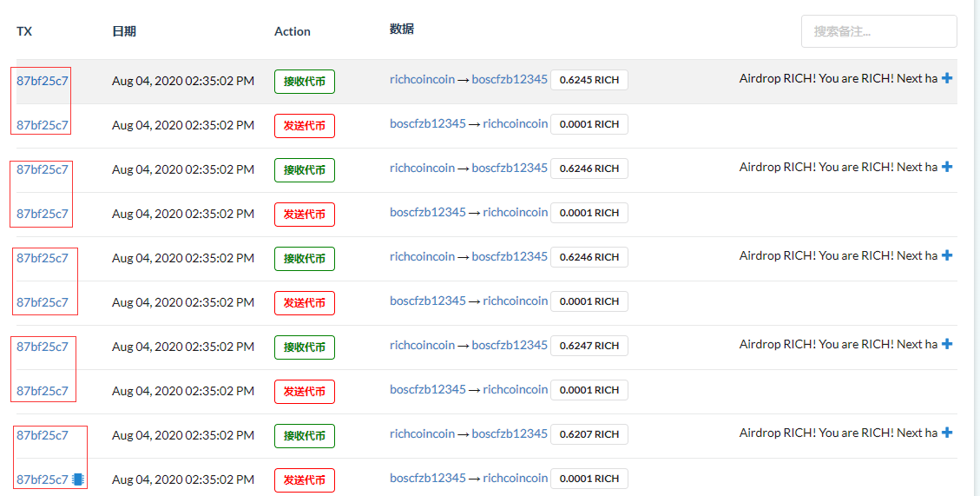
Task: Click the Action column header
Action: (292, 31)
